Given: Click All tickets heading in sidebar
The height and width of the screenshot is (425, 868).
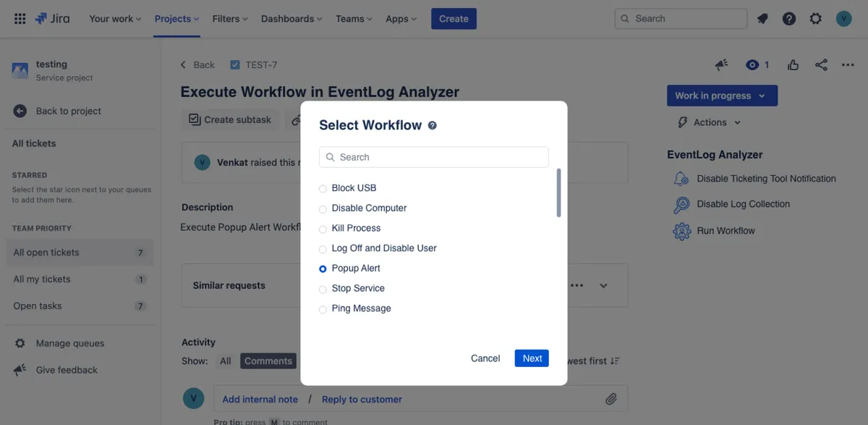Looking at the screenshot, I should pyautogui.click(x=34, y=143).
